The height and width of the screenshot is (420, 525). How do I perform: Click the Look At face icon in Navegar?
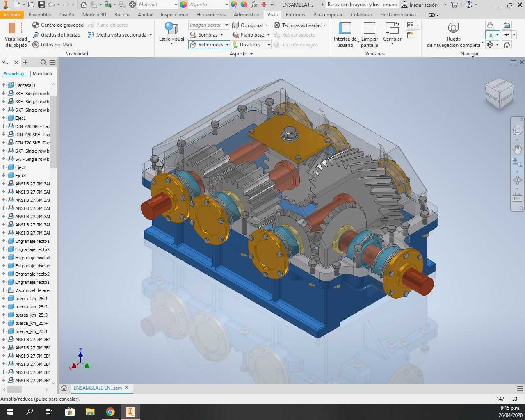[507, 25]
